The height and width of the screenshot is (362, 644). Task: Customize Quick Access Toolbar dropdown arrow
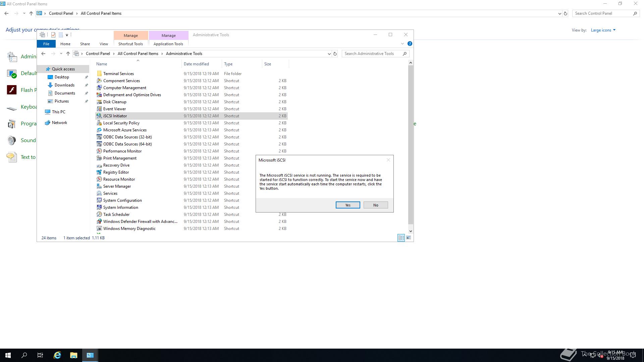[67, 35]
